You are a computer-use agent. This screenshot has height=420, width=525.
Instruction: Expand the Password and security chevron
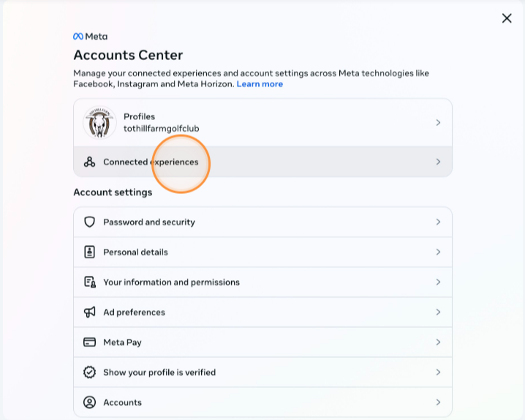tap(438, 222)
